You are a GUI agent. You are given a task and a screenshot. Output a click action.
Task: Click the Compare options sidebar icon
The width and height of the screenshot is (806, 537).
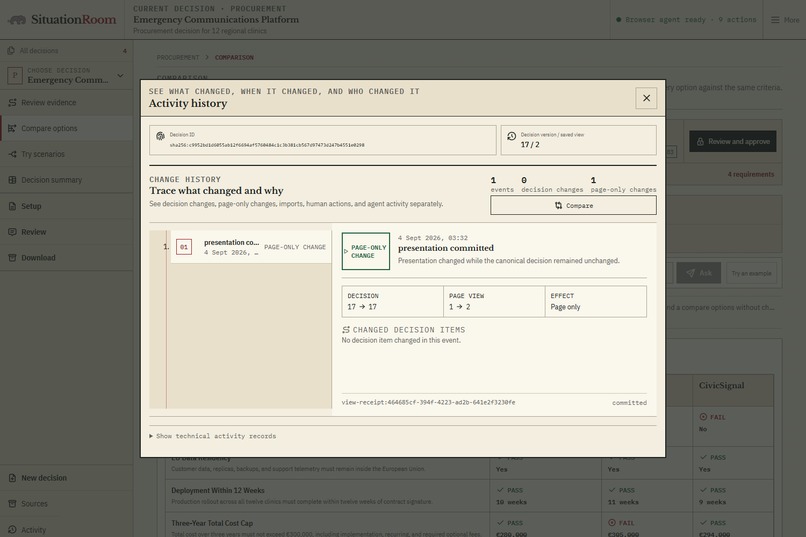[12, 128]
